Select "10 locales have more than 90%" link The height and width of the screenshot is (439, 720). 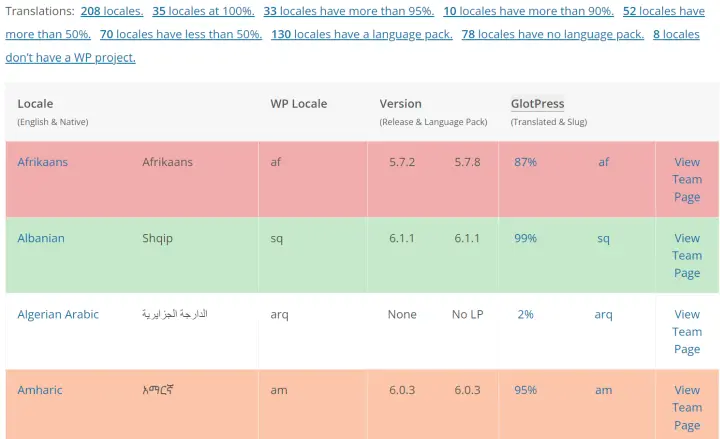(529, 11)
